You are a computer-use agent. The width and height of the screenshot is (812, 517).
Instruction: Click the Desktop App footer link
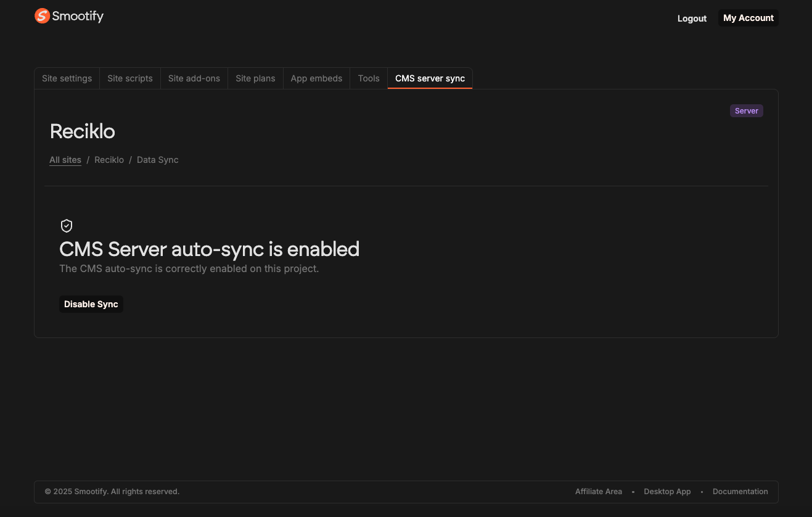(x=667, y=491)
